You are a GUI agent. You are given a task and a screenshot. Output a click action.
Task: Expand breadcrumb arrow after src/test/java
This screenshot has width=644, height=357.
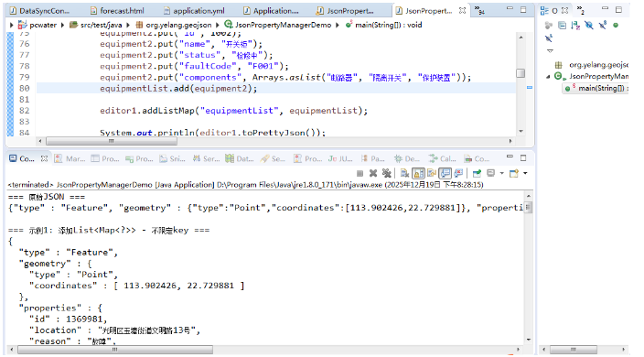(128, 25)
